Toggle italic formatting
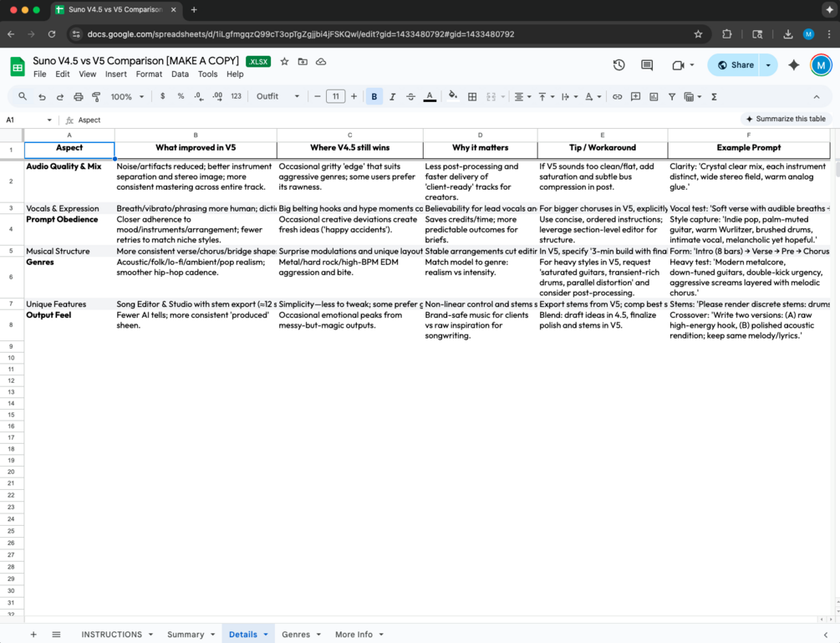Viewport: 840px width, 643px height. point(392,97)
